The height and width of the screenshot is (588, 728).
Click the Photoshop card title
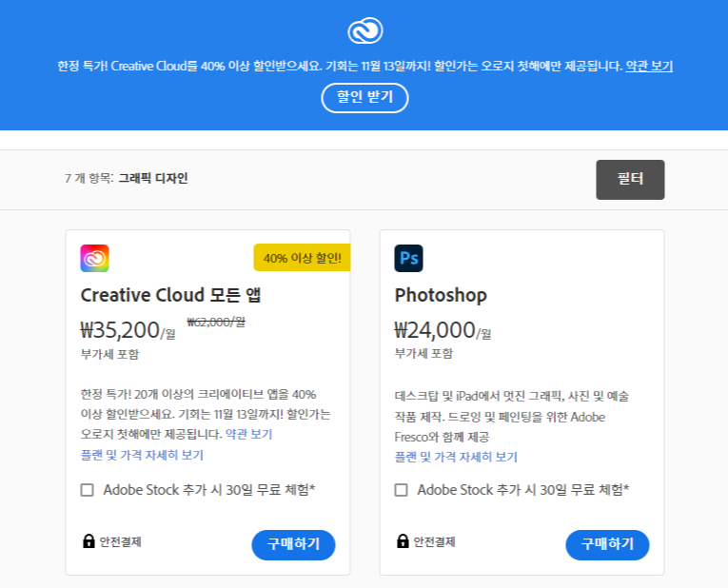[441, 295]
